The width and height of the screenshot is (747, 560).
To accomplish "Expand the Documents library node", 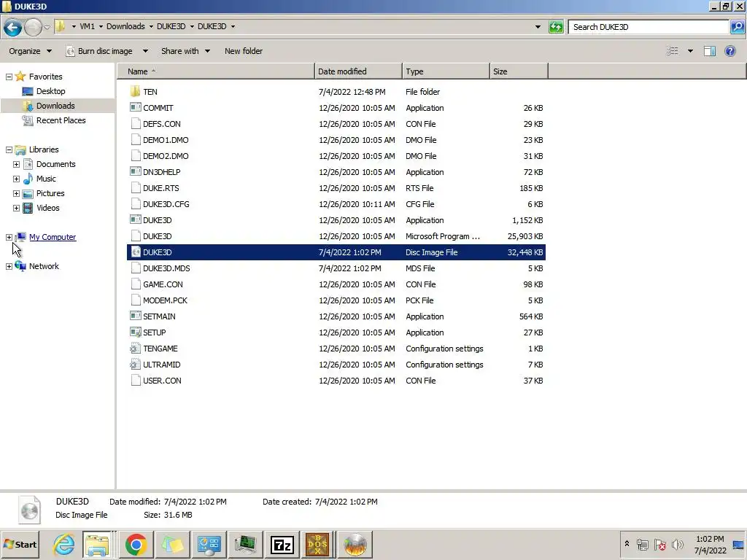I will [16, 164].
